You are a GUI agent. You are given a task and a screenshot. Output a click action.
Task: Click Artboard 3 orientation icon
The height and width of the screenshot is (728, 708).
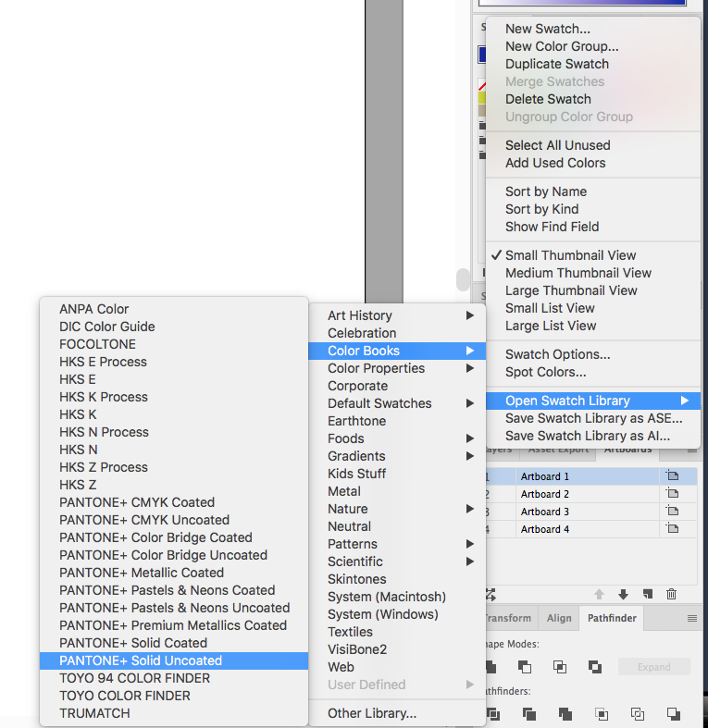click(672, 512)
